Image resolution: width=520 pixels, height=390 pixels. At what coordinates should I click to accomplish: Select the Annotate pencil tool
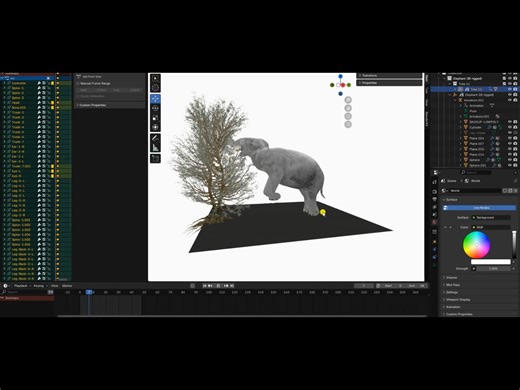click(155, 138)
